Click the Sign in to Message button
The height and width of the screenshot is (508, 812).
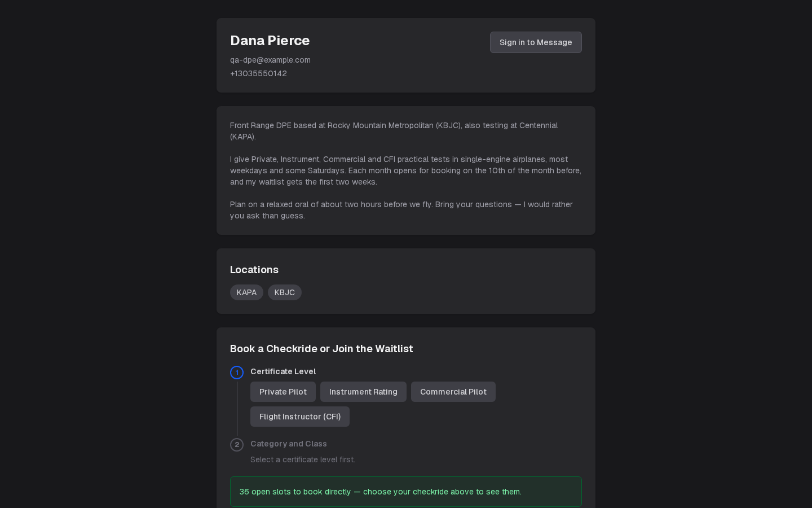coord(536,42)
